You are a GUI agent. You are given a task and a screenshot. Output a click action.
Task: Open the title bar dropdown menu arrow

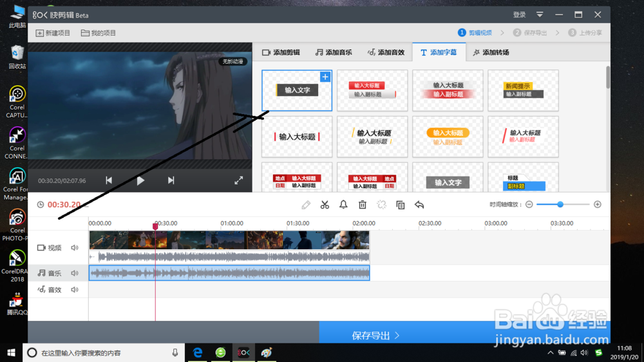(x=540, y=15)
